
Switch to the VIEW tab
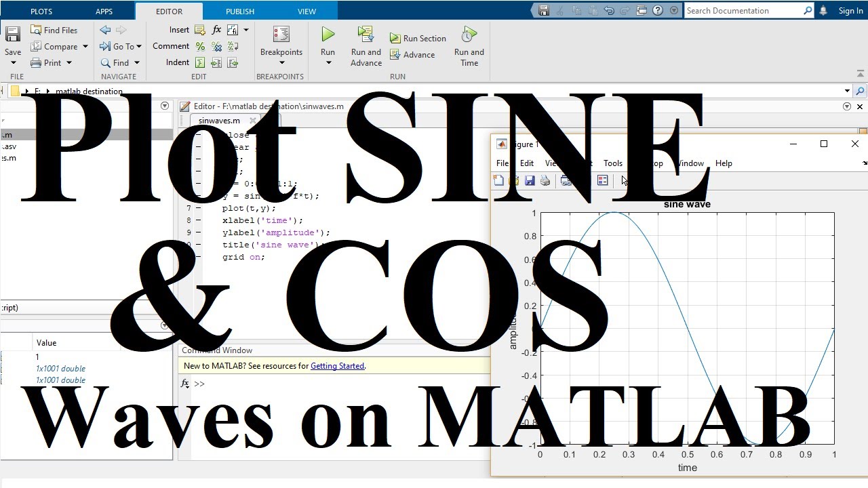pyautogui.click(x=307, y=12)
